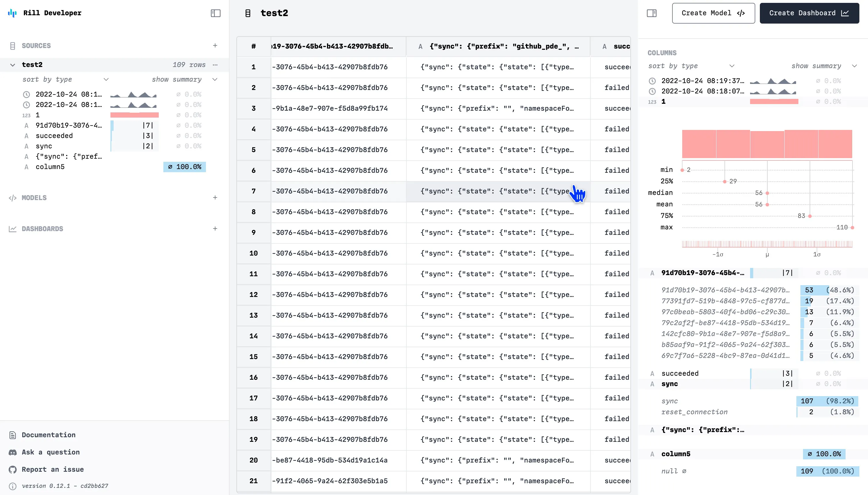Collapse the column5 entry in right panel
The image size is (868, 495).
point(676,454)
